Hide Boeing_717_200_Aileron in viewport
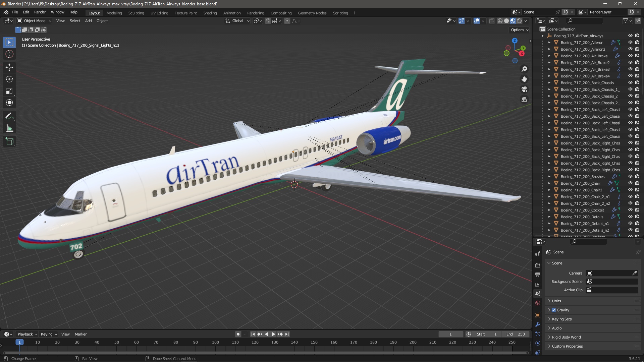 click(x=630, y=43)
